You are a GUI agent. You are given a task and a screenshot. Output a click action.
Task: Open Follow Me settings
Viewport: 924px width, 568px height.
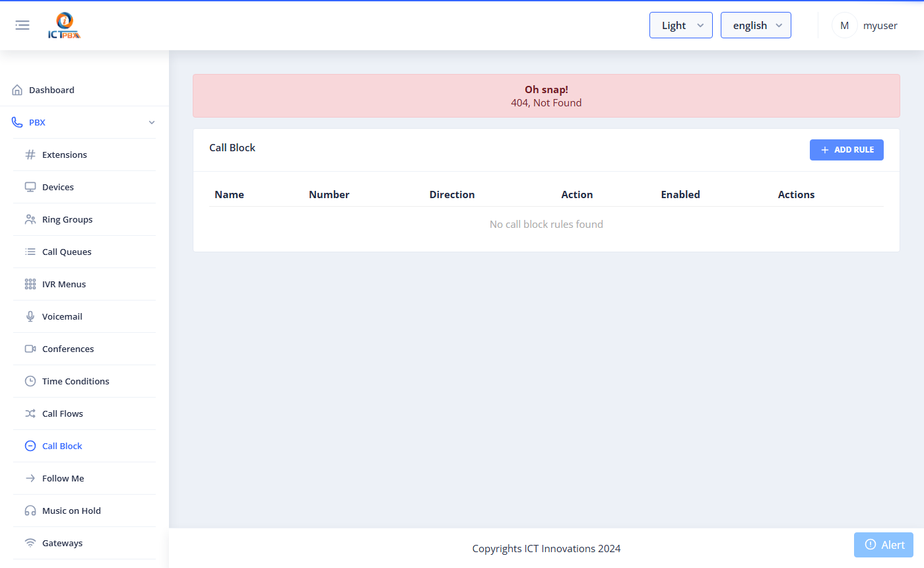point(84,478)
